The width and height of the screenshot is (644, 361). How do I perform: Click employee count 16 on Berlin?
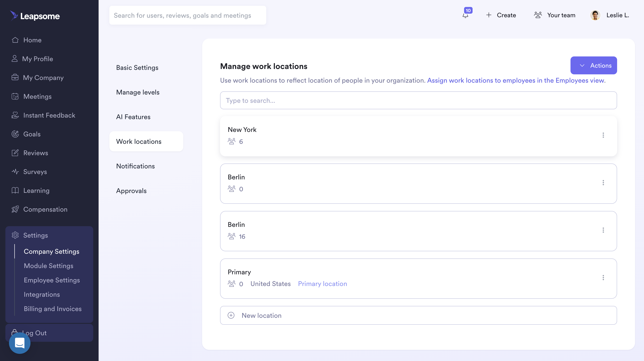(242, 236)
